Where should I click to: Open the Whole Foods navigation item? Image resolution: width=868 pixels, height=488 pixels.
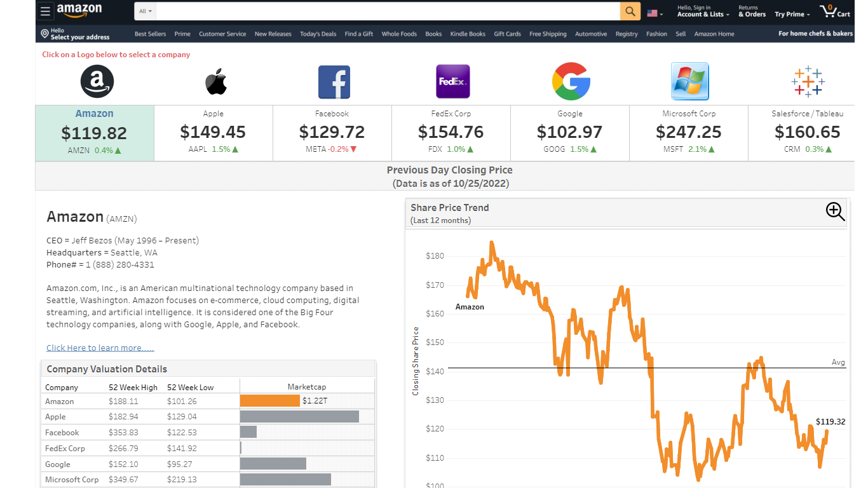click(x=399, y=34)
